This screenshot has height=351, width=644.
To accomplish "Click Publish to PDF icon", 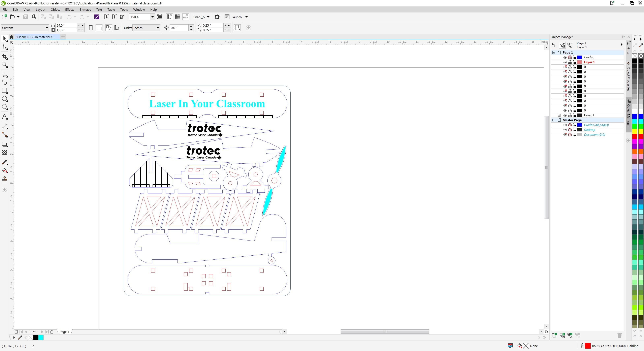I will 123,17.
